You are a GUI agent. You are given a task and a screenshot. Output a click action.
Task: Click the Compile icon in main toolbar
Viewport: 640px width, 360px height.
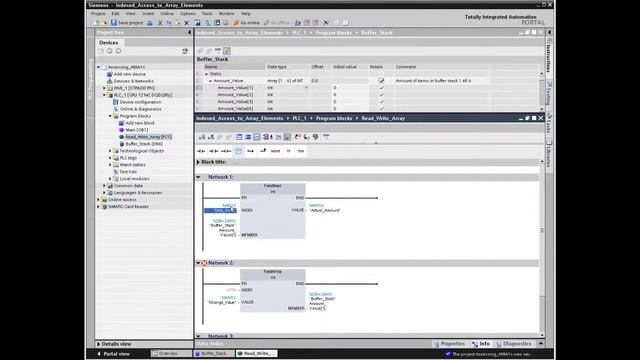click(197, 23)
